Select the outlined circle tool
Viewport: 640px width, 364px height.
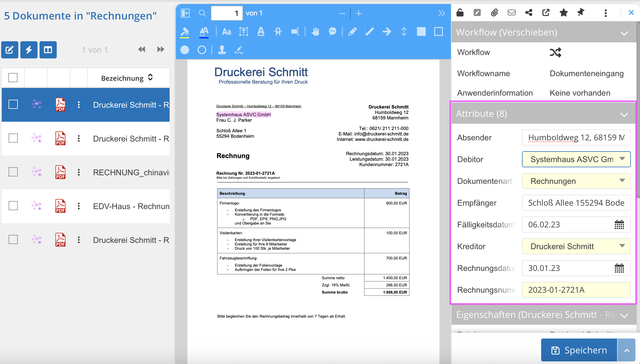(x=202, y=50)
